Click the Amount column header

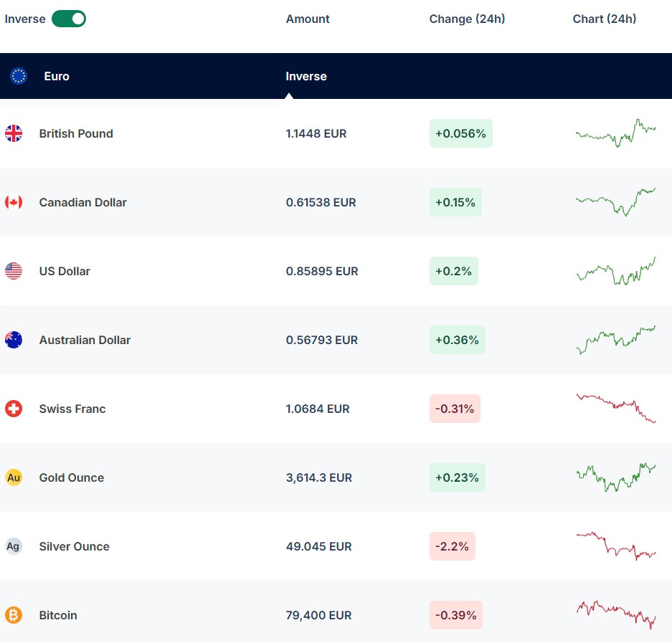click(308, 19)
